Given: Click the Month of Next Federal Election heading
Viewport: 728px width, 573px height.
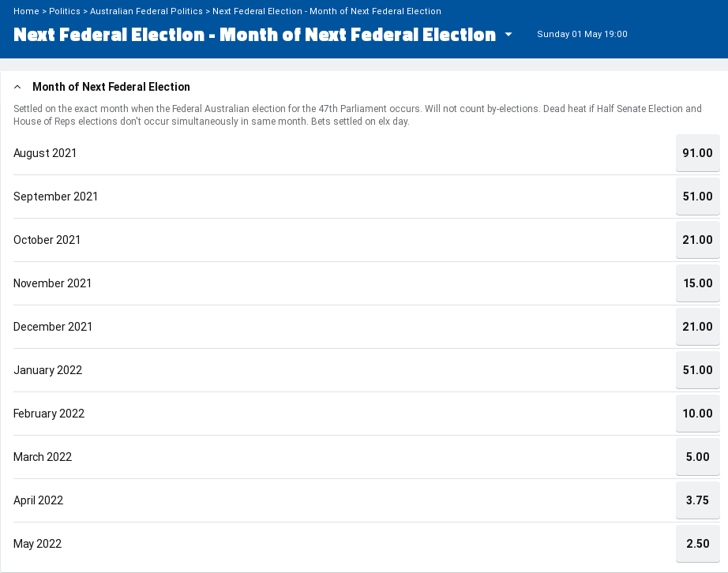Looking at the screenshot, I should coord(111,87).
